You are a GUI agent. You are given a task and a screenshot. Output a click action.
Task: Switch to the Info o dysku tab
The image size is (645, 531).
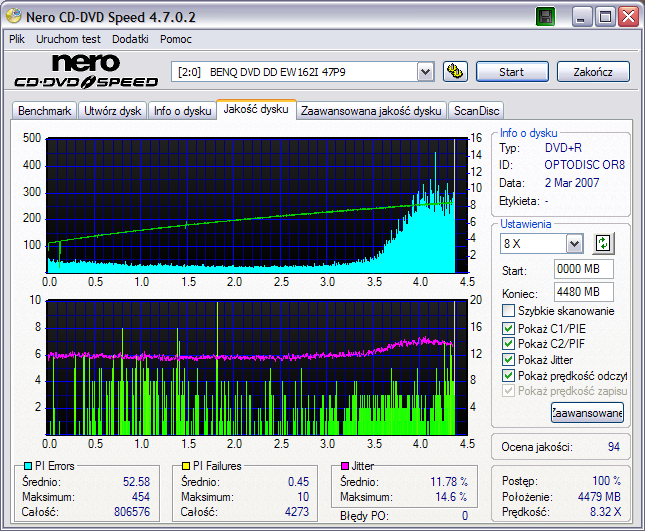point(182,111)
